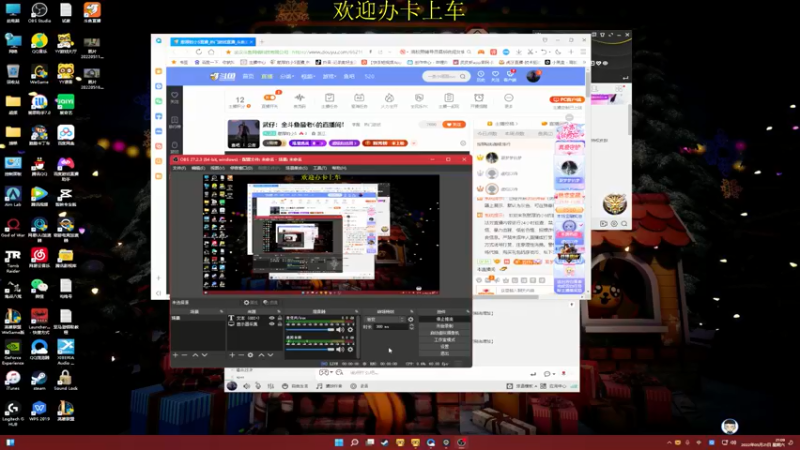The image size is (800, 450).
Task: Open the Steam desktop shortcut
Action: pyautogui.click(x=39, y=380)
